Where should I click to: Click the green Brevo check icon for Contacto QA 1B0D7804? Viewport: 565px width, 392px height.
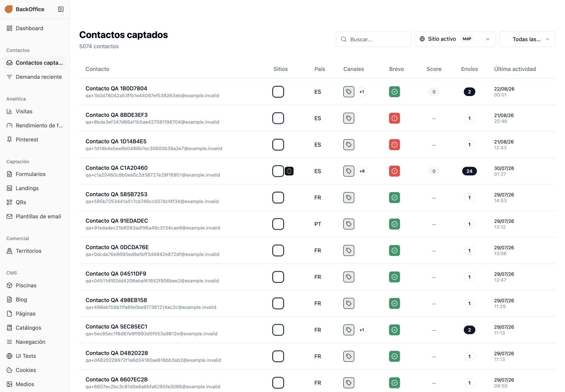(x=394, y=92)
